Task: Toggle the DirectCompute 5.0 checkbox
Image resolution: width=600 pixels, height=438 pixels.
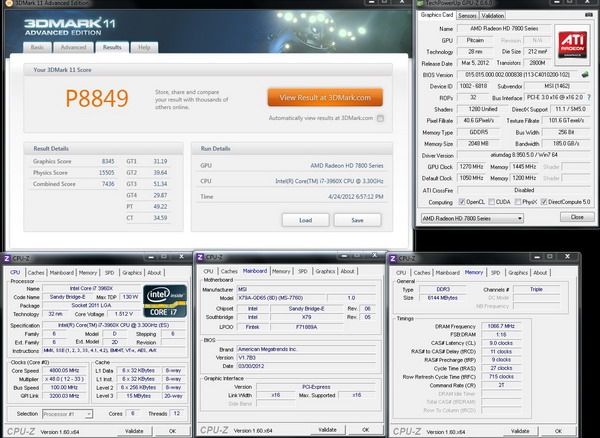Action: click(x=544, y=202)
